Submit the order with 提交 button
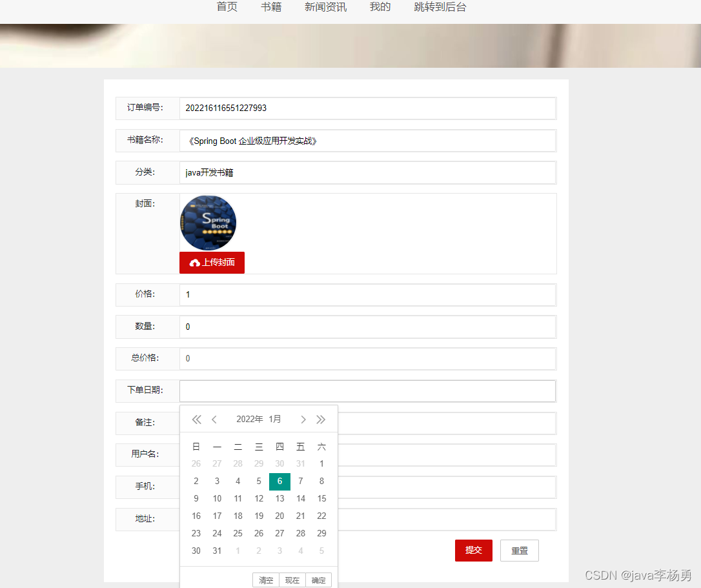This screenshot has height=588, width=701. click(473, 551)
